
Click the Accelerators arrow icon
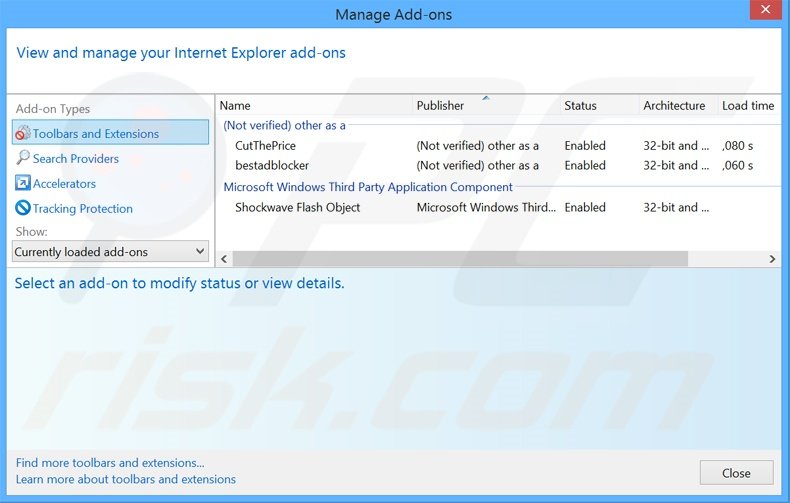23,182
